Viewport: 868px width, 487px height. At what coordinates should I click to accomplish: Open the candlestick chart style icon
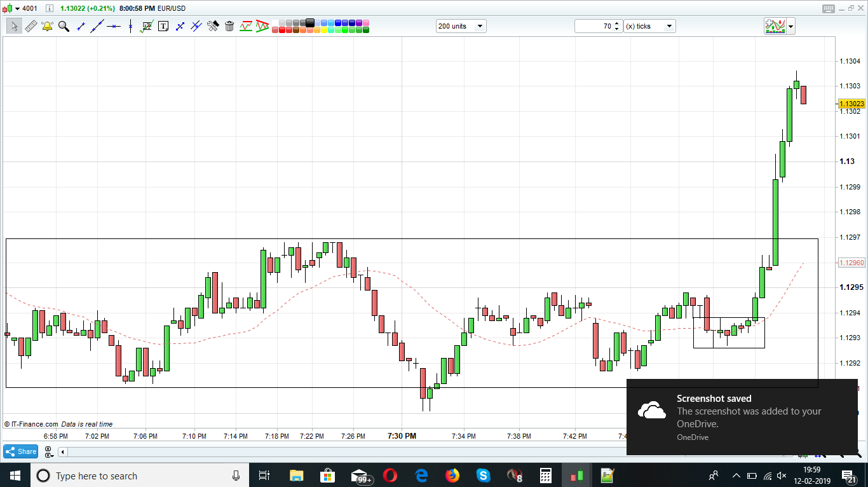(8, 8)
